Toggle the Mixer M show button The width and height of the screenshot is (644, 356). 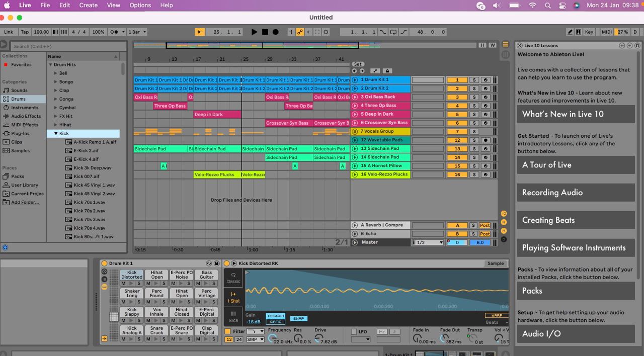(x=504, y=231)
